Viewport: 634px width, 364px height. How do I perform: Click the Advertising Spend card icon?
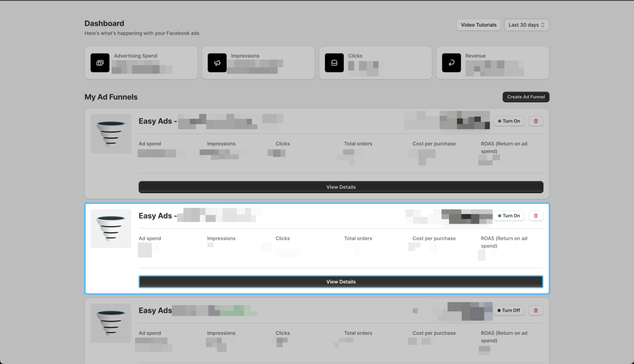click(x=100, y=63)
